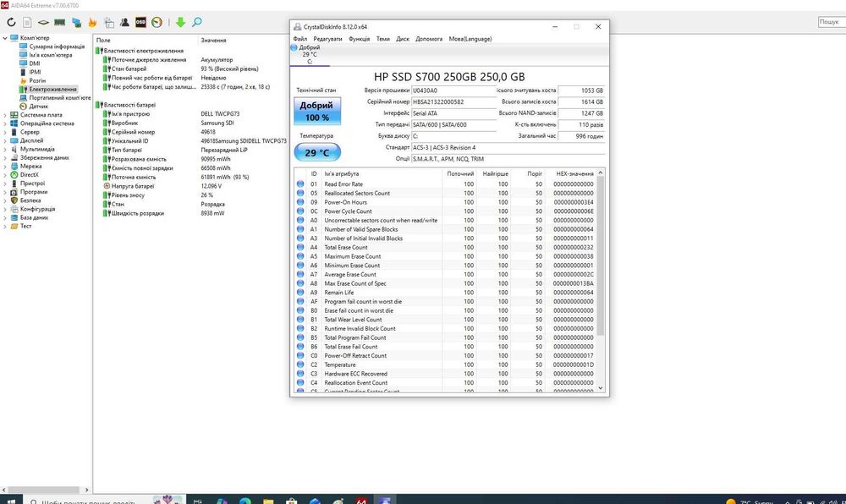Viewport: 846px width, 504px height.
Task: Click the Refresh icon in AIDA64 toolbar
Action: pyautogui.click(x=11, y=22)
